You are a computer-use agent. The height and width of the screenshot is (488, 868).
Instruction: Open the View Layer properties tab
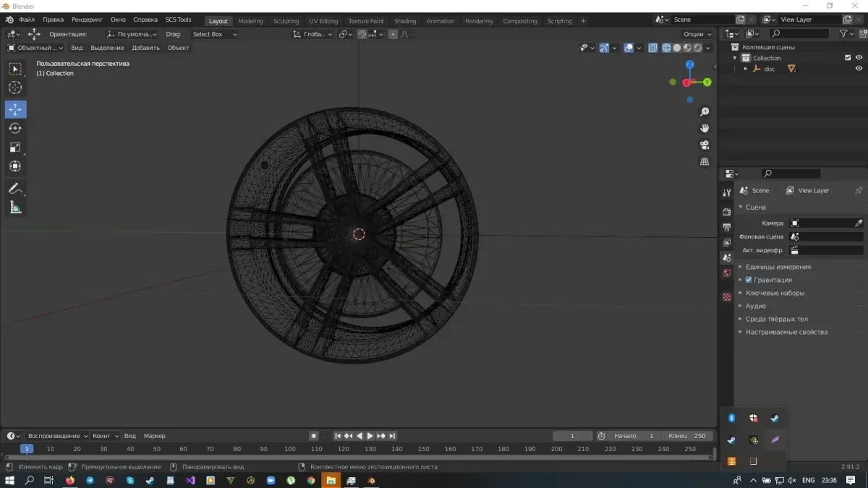pos(727,242)
